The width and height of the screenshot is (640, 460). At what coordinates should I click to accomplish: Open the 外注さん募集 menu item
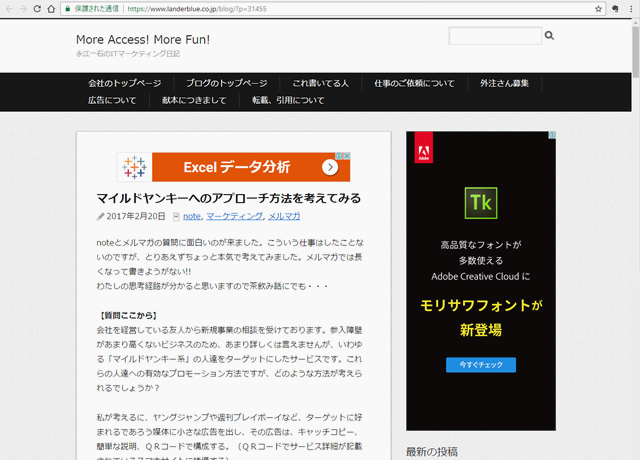click(x=504, y=83)
